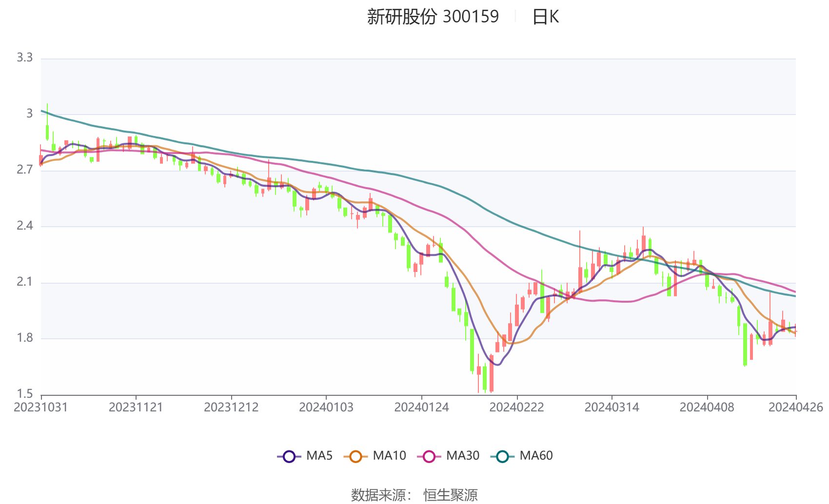
Task: Click the pink MA30 legend circle marker
Action: (x=429, y=457)
